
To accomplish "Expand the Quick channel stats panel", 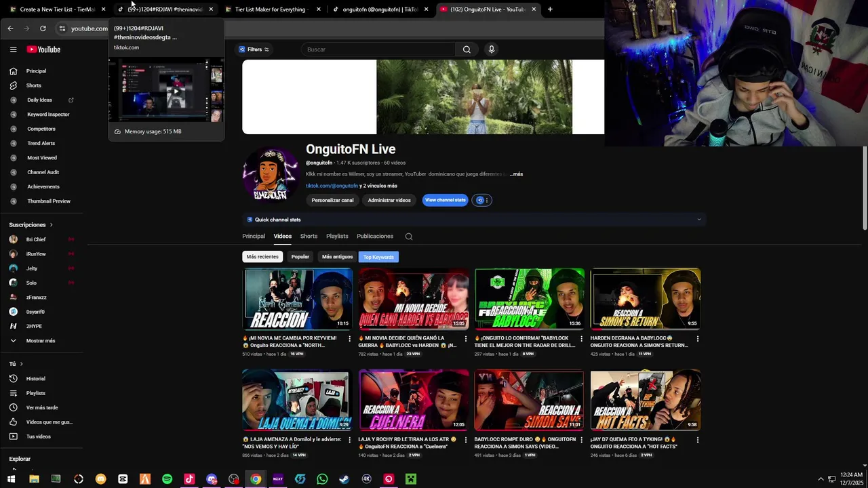I will tap(699, 220).
